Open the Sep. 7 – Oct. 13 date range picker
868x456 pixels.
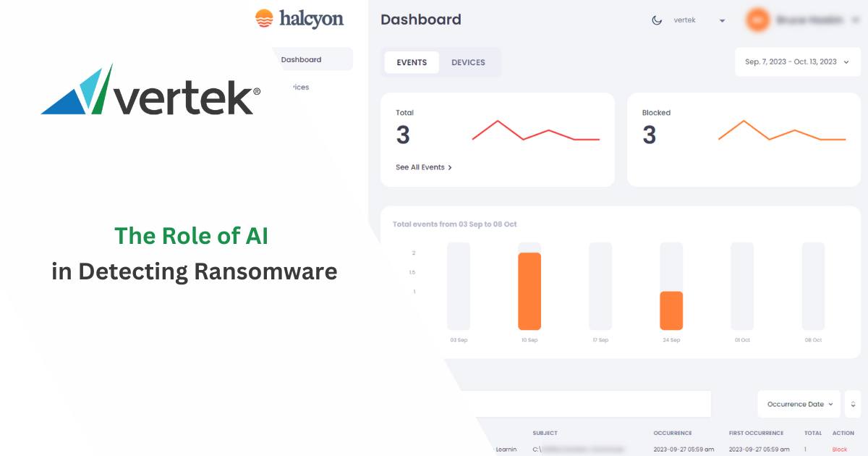797,62
